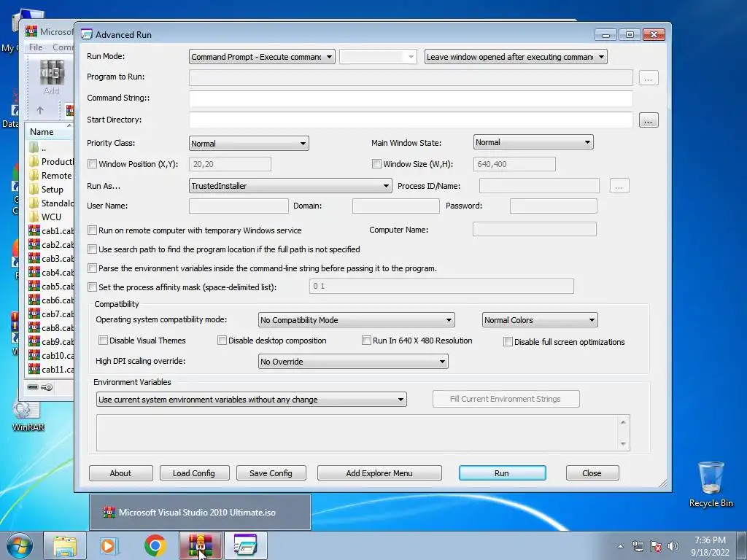This screenshot has height=560, width=747.
Task: Open the Leave window opened dropdown
Action: point(516,57)
